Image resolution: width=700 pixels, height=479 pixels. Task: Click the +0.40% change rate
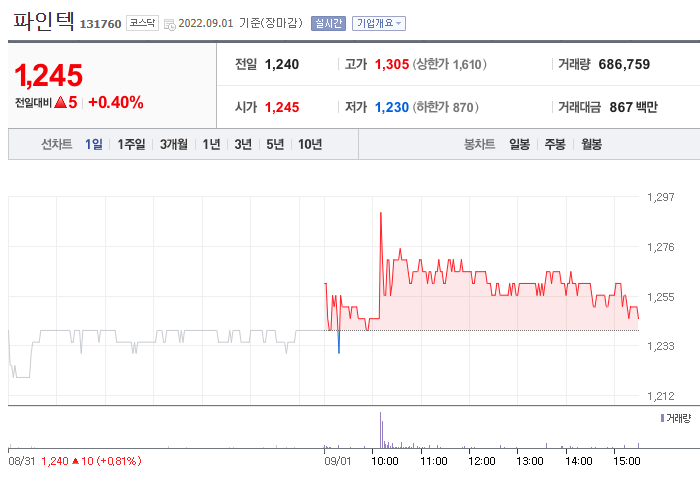pyautogui.click(x=116, y=102)
